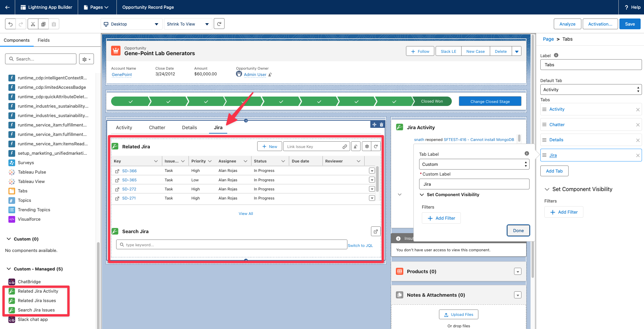
Task: Click the Search Jira Issues component icon
Action: pos(12,310)
